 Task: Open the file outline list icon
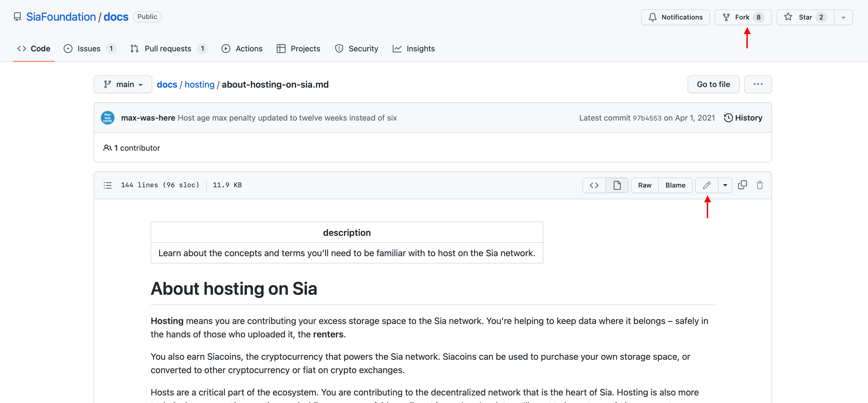coord(107,185)
